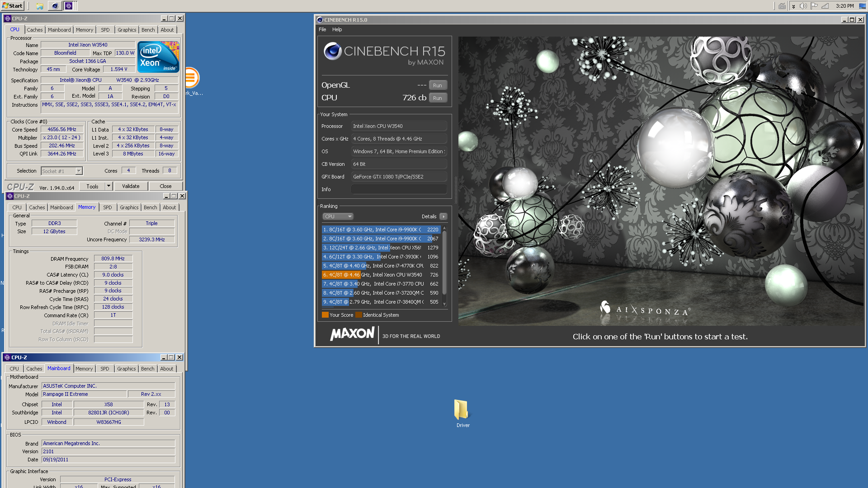This screenshot has width=868, height=488.
Task: Click the show desktop icon beside the clock
Action: click(x=862, y=6)
